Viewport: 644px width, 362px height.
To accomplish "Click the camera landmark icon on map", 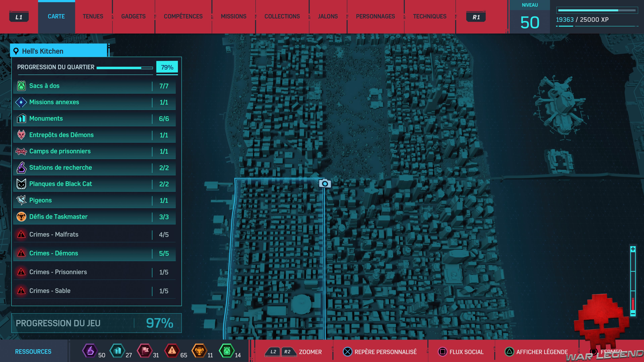I will point(325,184).
